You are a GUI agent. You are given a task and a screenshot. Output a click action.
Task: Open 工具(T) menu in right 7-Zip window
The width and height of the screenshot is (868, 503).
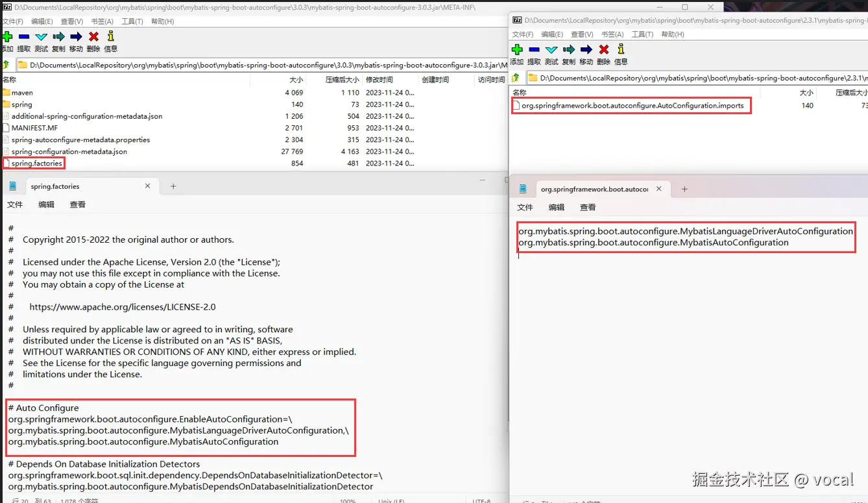tap(642, 34)
